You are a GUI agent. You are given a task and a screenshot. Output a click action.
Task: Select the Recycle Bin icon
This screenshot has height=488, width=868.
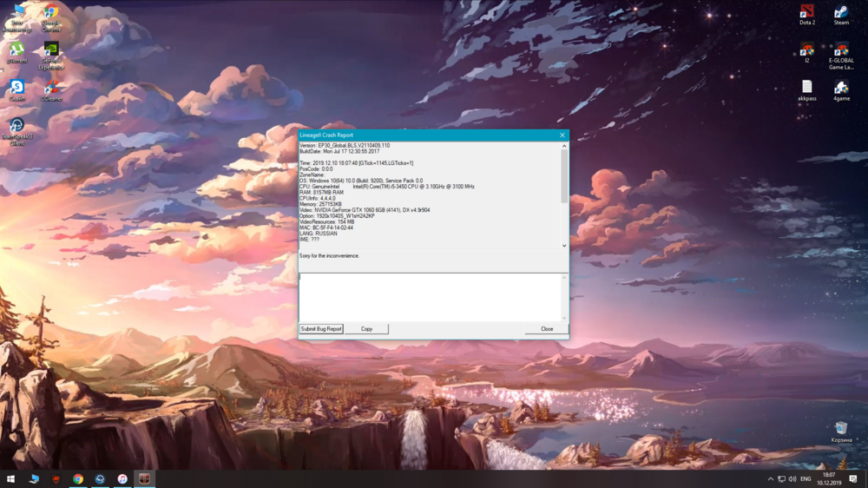[840, 430]
